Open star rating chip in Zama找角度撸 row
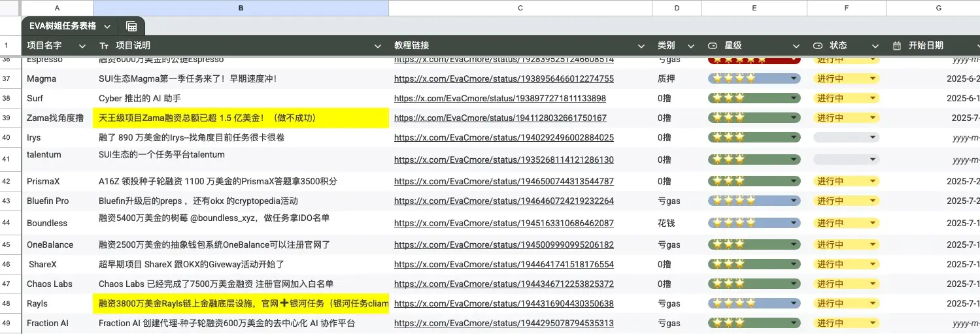This screenshot has width=980, height=334. 754,118
